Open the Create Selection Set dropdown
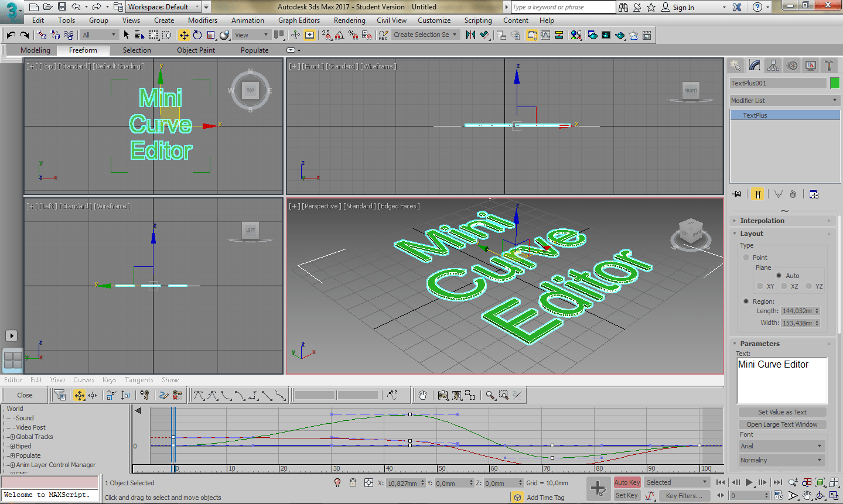This screenshot has height=504, width=843. coord(425,35)
